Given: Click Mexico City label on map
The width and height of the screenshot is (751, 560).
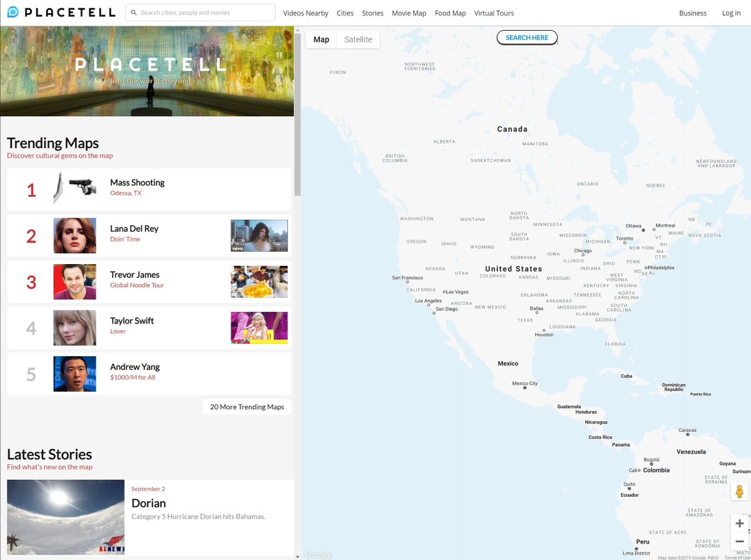Looking at the screenshot, I should click(x=524, y=384).
